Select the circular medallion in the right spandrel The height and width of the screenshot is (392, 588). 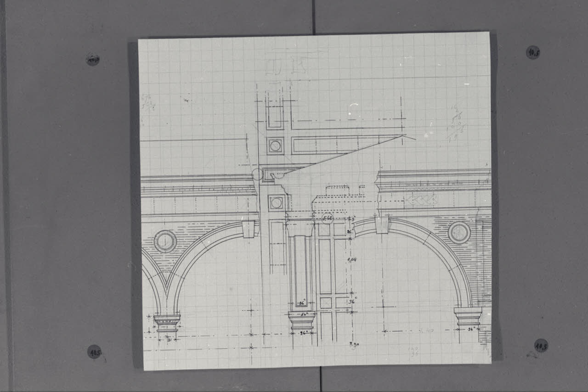[459, 233]
